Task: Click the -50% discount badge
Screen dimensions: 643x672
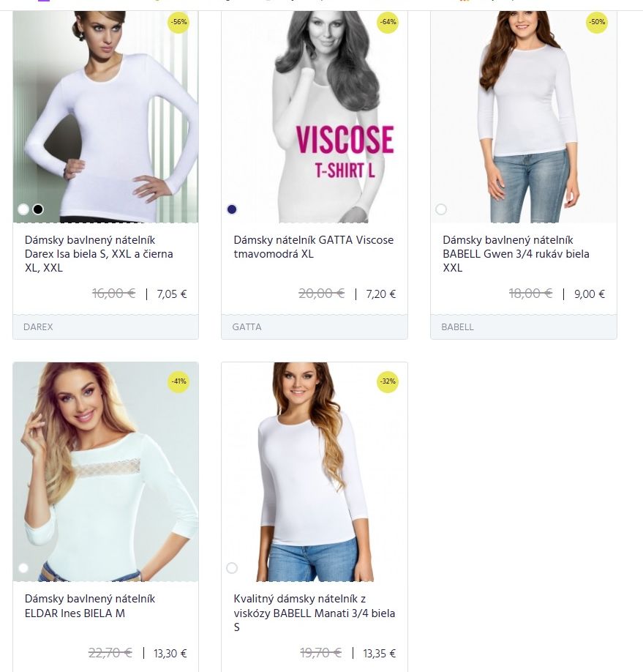Action: [x=597, y=22]
